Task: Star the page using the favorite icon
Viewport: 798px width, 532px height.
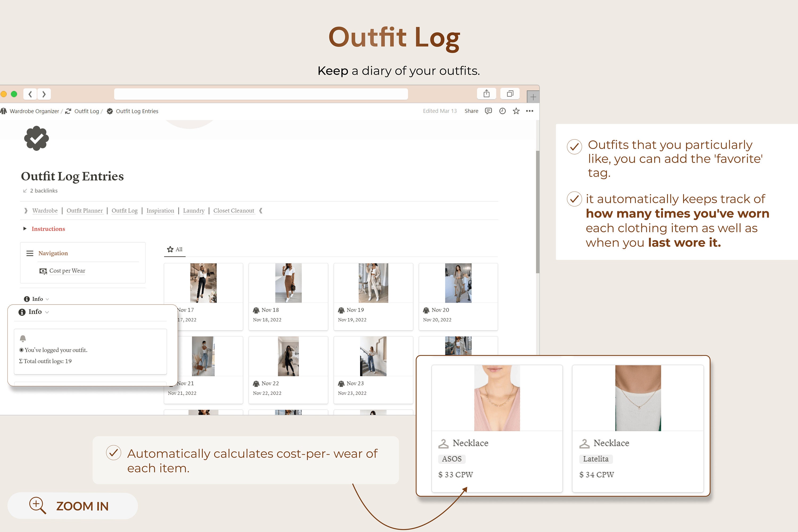Action: point(516,111)
